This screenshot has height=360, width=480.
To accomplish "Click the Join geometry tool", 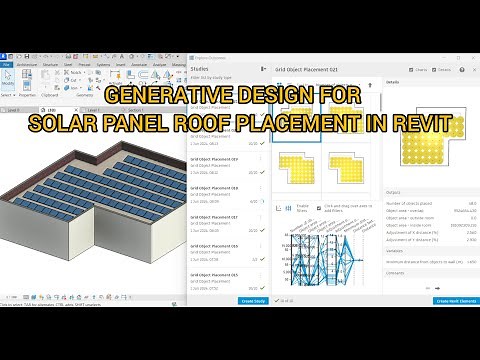I will point(71,88).
